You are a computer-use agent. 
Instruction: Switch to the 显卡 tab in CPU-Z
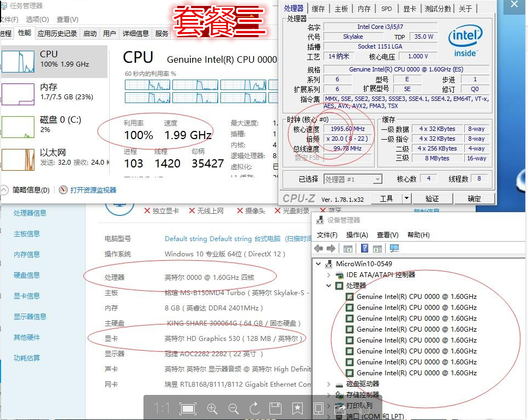point(410,9)
